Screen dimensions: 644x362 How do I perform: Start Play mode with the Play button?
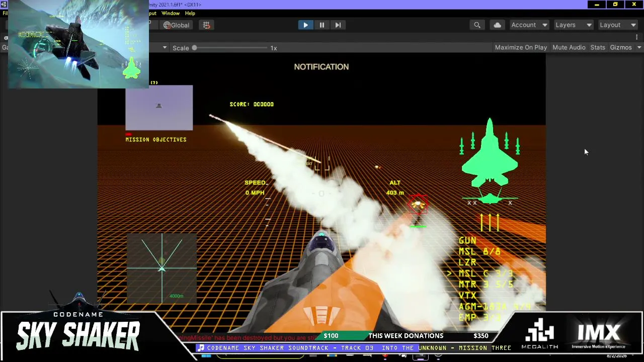click(305, 25)
